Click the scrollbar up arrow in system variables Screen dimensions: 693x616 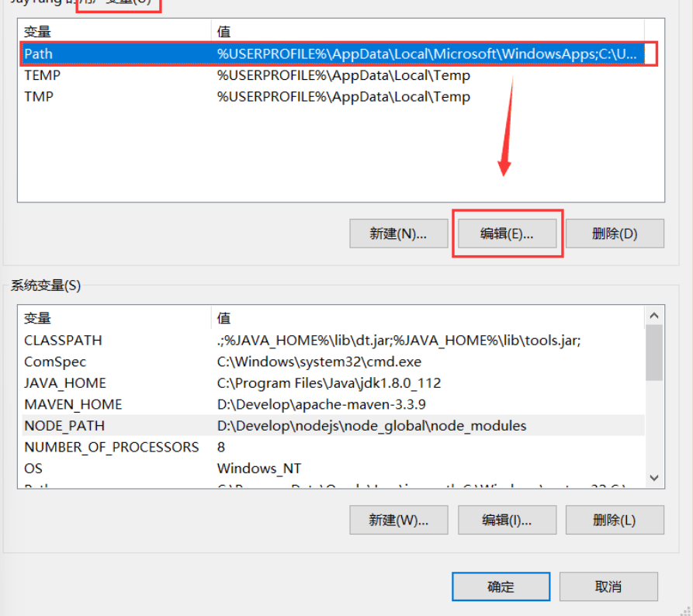click(653, 315)
